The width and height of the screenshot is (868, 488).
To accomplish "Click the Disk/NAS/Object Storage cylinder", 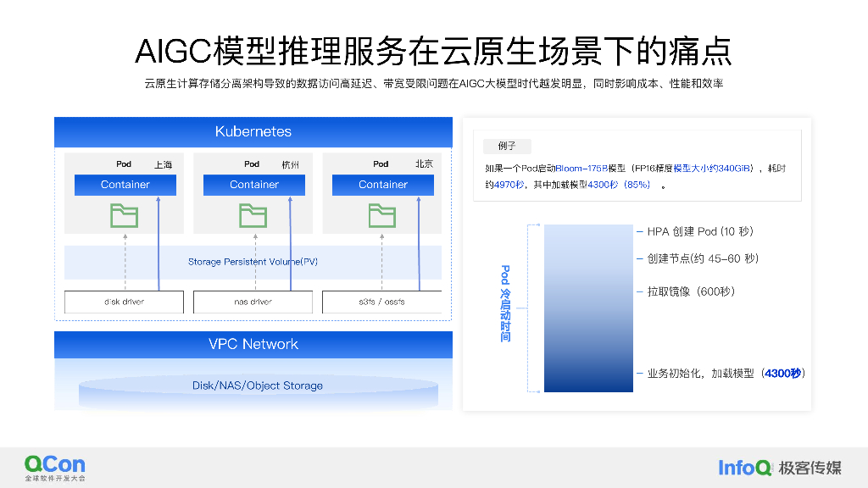I will [258, 388].
